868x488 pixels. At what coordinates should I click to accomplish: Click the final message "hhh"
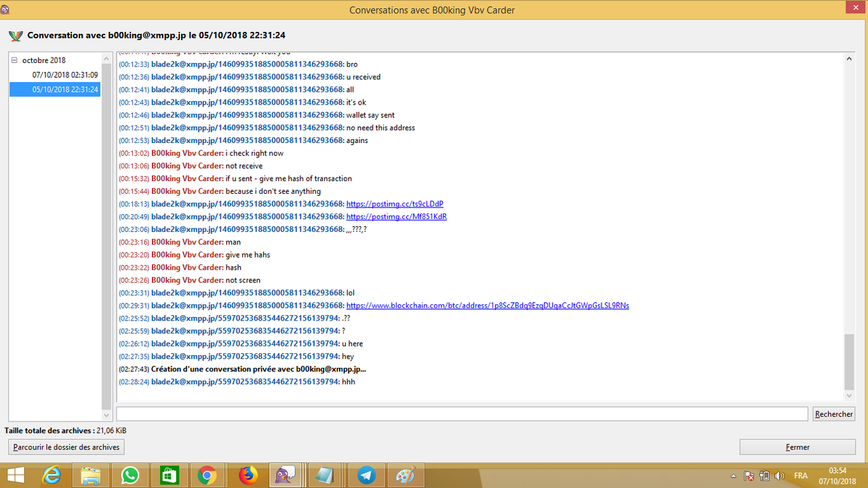pyautogui.click(x=349, y=382)
